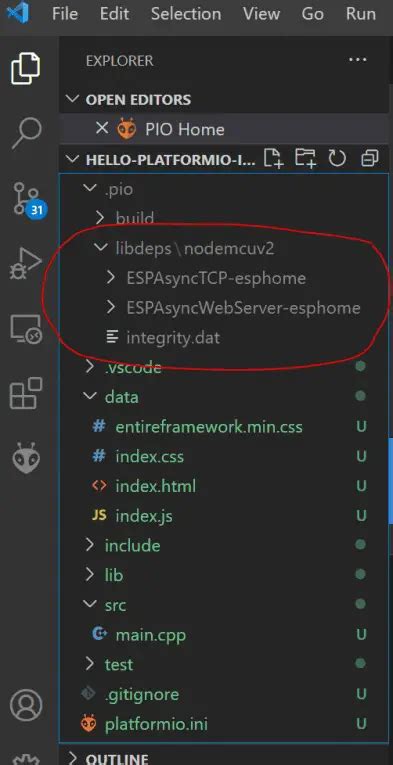Collapse the libdeps\nodemcuv2 folder

(x=100, y=248)
